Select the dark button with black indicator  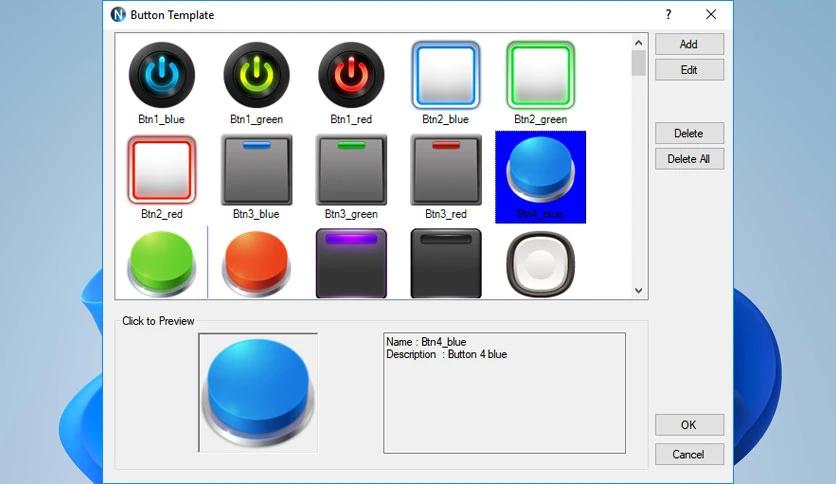tap(446, 263)
